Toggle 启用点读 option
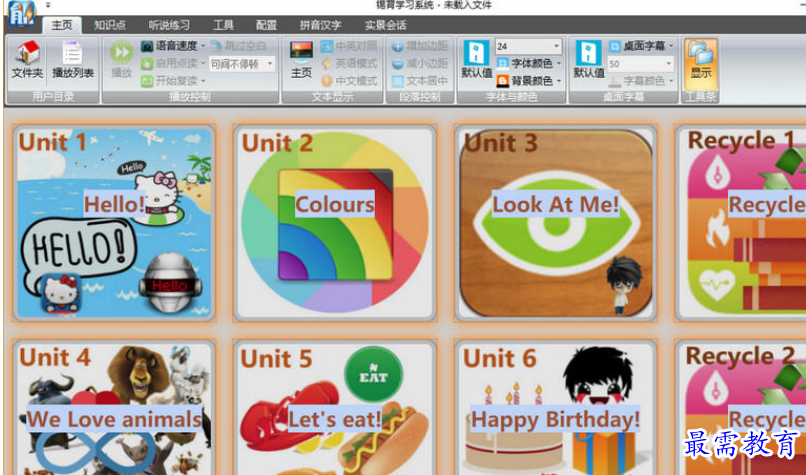Viewport: 806px width, 475px height. [x=173, y=64]
